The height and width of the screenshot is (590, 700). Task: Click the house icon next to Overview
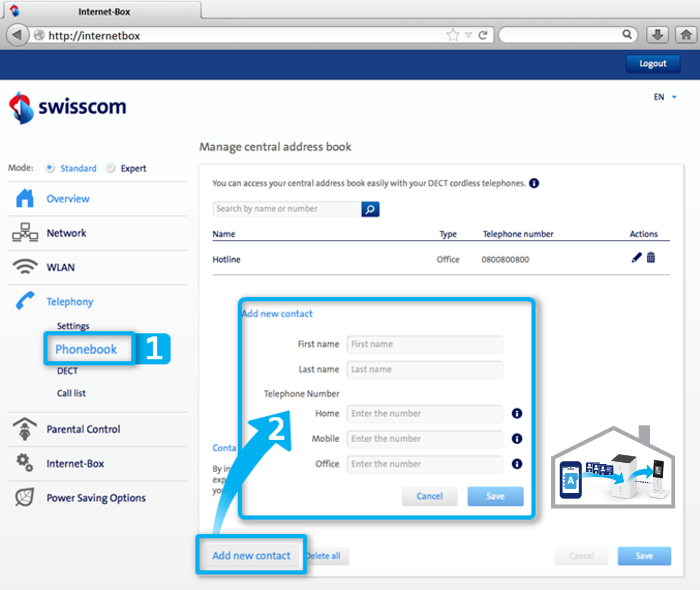pos(25,198)
